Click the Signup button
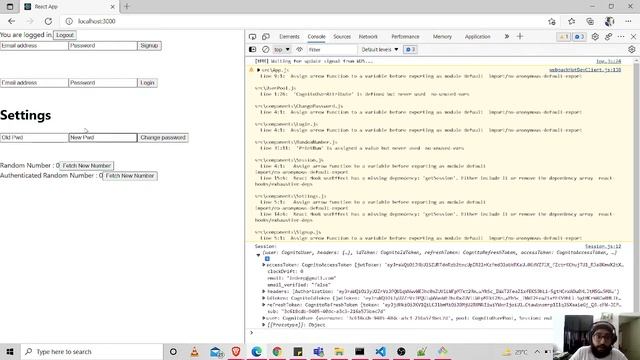Viewport: 640px width, 360px height. [149, 46]
